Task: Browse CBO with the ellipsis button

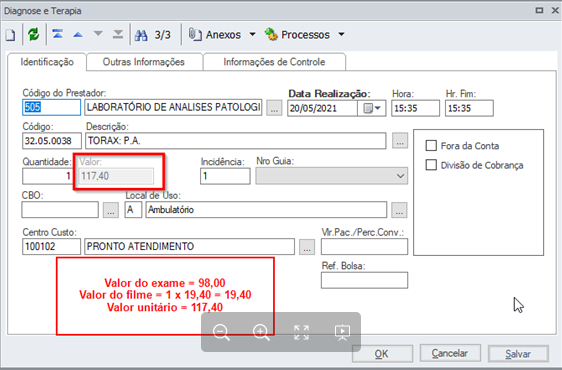Action: point(111,210)
